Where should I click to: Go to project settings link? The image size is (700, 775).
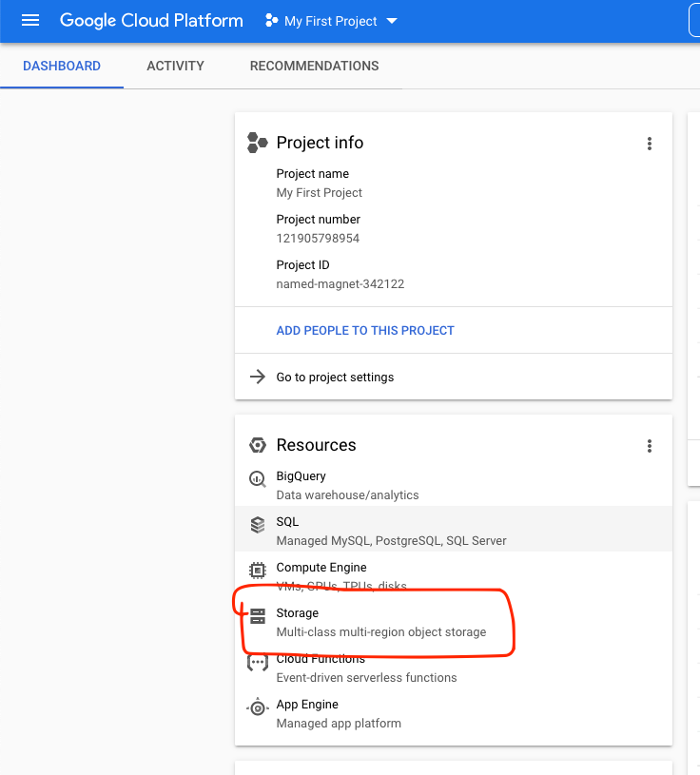335,378
